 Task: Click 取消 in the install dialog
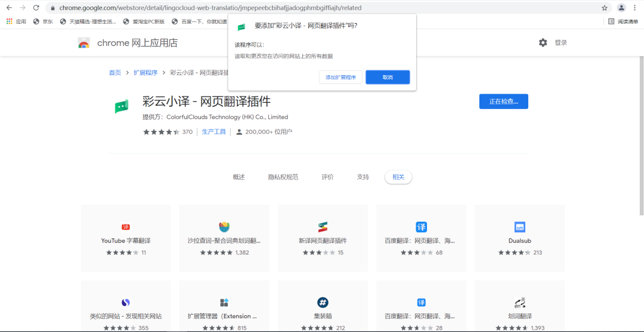click(388, 77)
